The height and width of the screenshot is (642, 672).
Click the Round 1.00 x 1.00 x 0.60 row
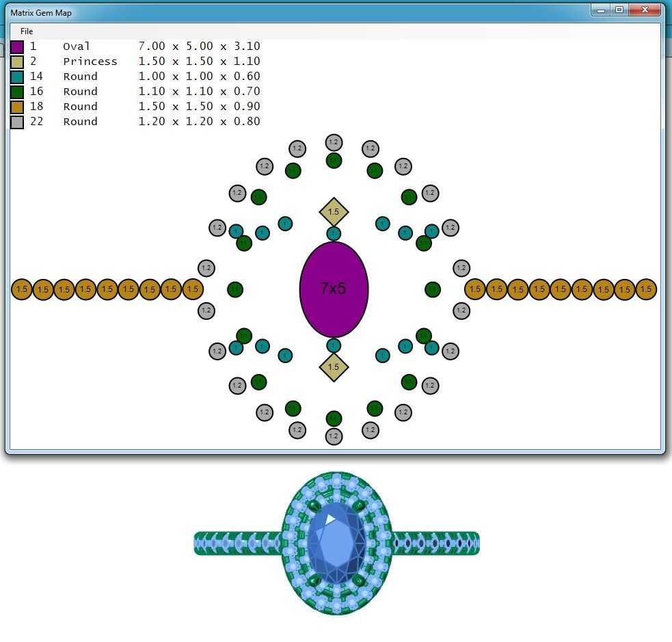pyautogui.click(x=145, y=77)
